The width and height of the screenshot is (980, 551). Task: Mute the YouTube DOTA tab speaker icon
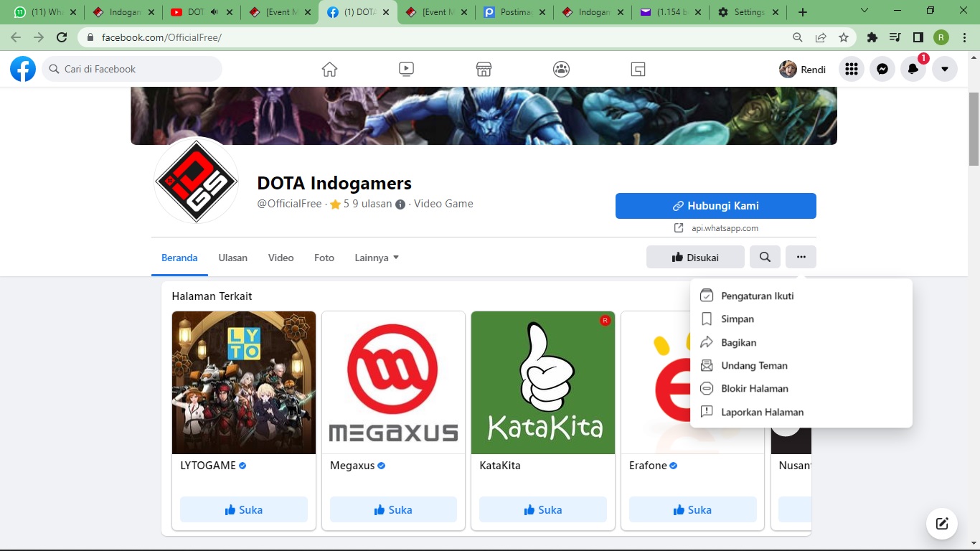[x=214, y=12]
